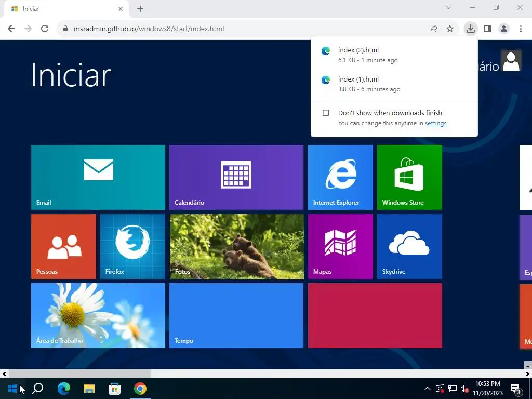Open the Chrome profile icon
The image size is (532, 399).
click(x=504, y=29)
